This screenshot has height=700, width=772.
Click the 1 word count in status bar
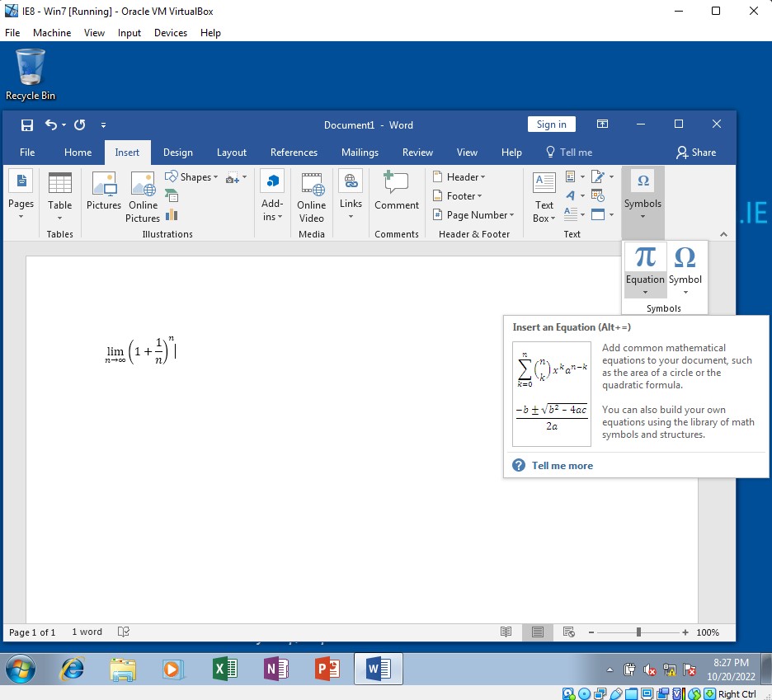[87, 632]
